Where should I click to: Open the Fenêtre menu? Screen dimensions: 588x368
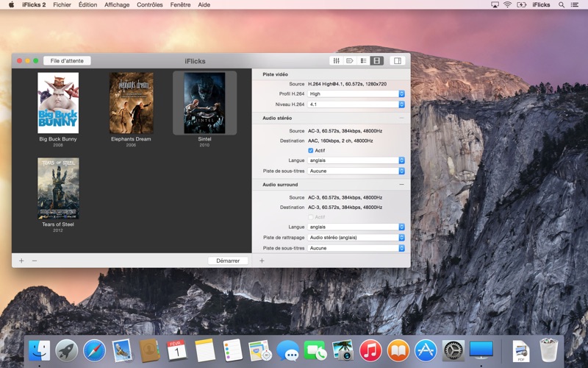(180, 5)
